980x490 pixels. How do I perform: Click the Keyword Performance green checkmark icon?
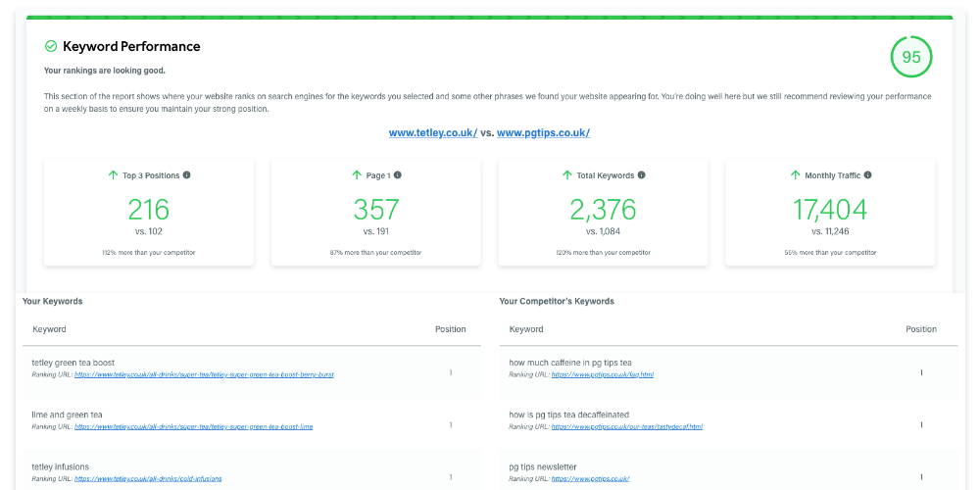point(51,46)
